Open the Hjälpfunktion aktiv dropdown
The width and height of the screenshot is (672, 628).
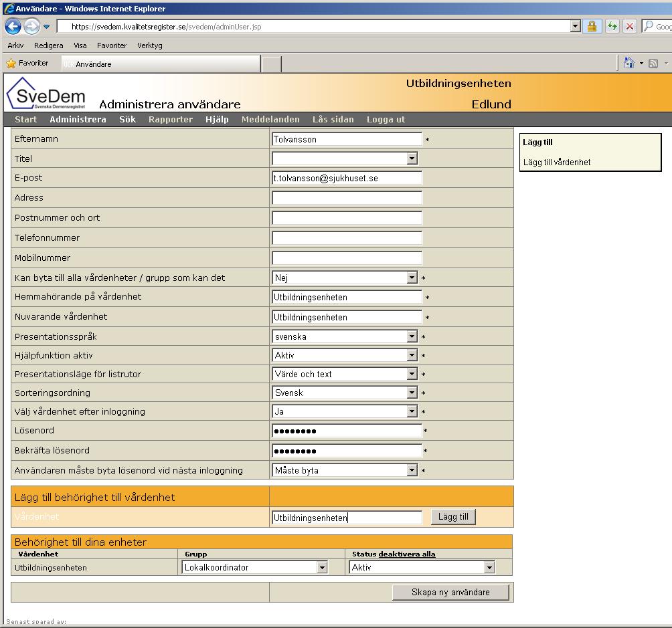click(x=345, y=355)
